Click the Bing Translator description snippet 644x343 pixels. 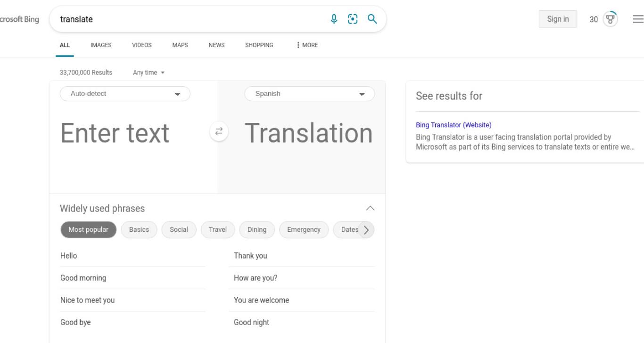pos(525,142)
